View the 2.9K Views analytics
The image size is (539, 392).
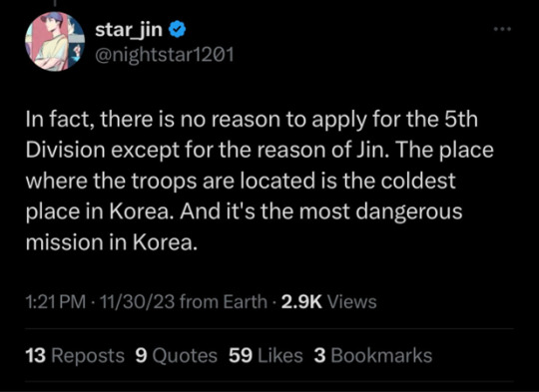pyautogui.click(x=329, y=302)
